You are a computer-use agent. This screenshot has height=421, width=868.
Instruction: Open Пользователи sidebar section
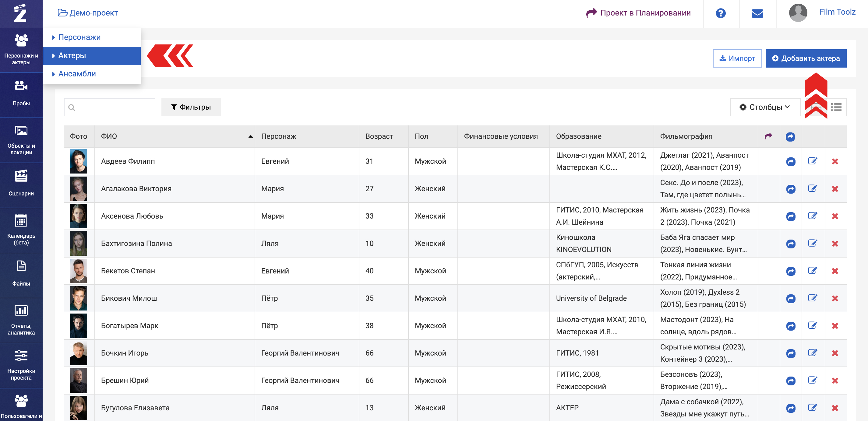(x=21, y=405)
